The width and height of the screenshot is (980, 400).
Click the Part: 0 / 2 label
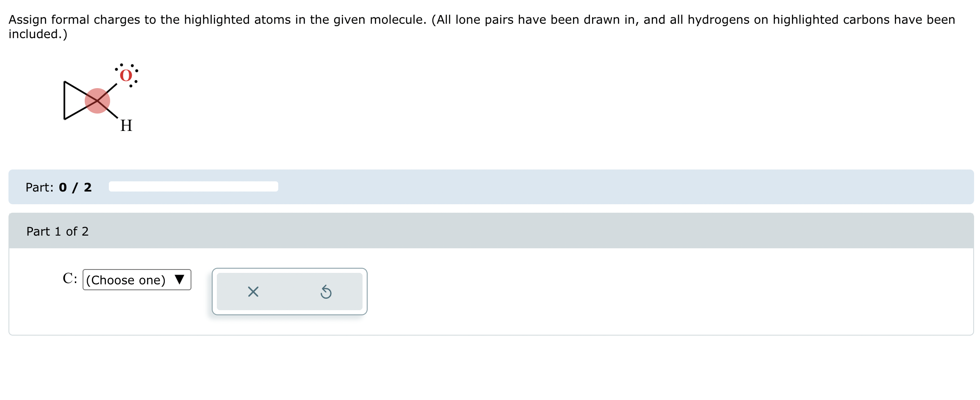click(59, 187)
